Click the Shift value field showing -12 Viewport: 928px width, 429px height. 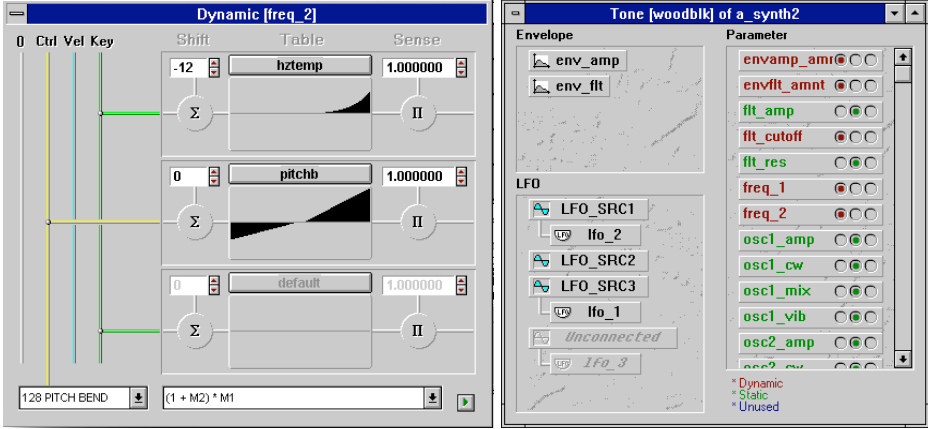(x=186, y=66)
